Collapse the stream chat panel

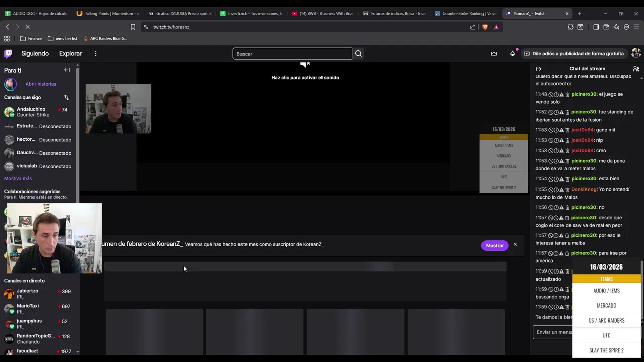coord(539,69)
